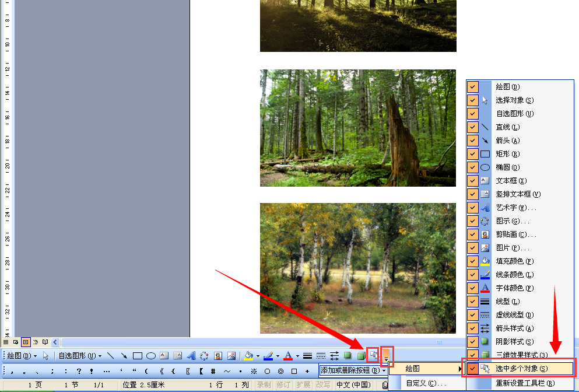579x392 pixels.
Task: Click 中文(中国) language in status bar
Action: [354, 385]
